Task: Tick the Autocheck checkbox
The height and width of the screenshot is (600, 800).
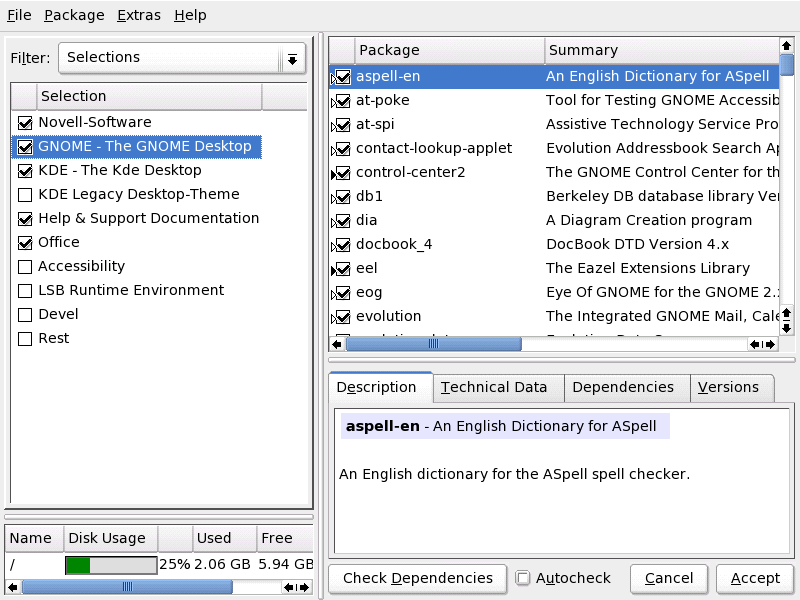Action: click(523, 578)
